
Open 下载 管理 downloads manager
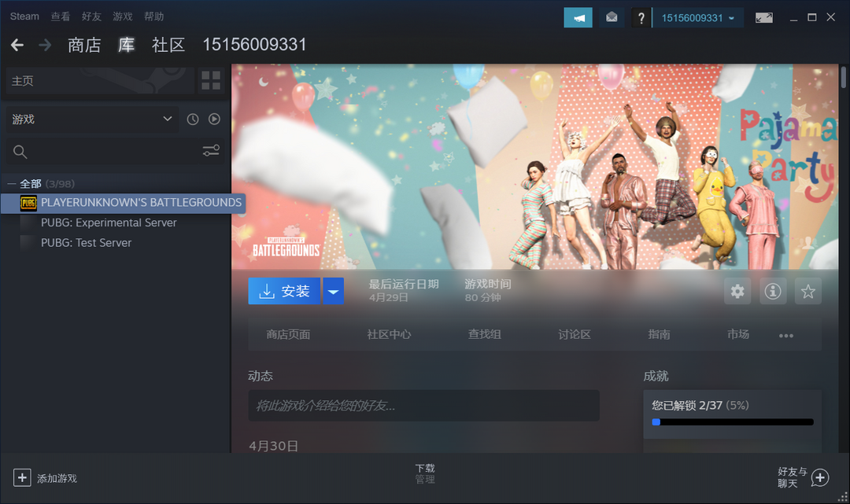(425, 473)
